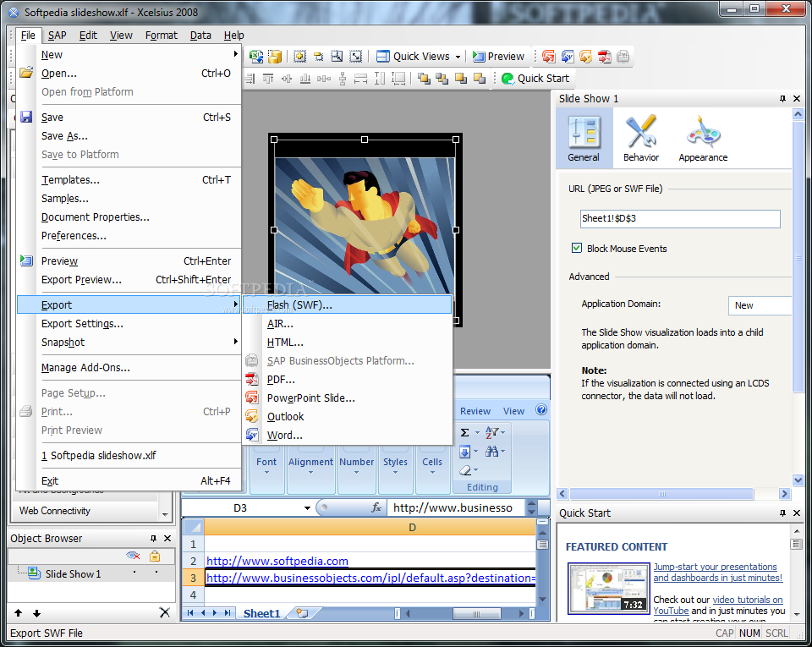
Task: Click the Preview toolbar button
Action: (498, 57)
